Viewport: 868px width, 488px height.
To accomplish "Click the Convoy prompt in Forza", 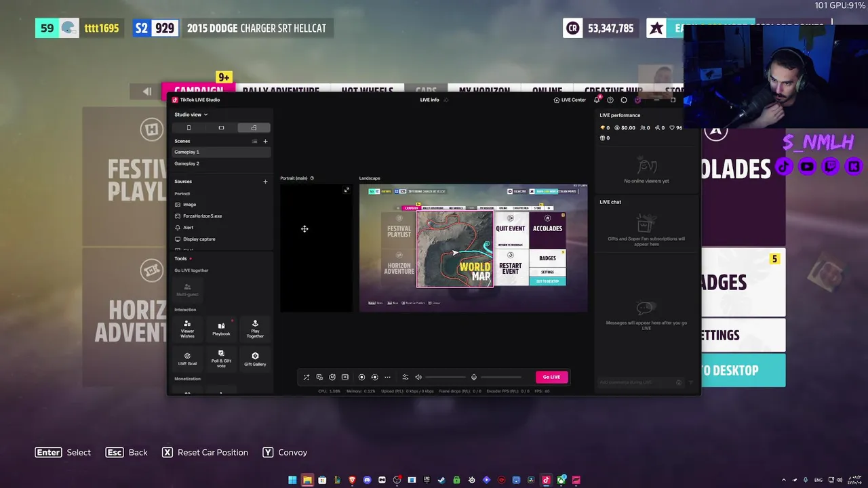I will (284, 452).
